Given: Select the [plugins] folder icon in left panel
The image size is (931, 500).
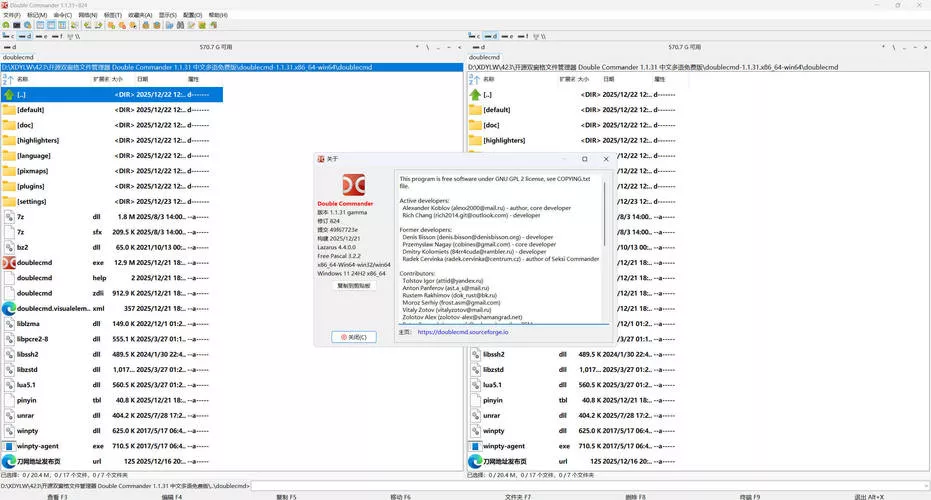Looking at the screenshot, I should [9, 186].
